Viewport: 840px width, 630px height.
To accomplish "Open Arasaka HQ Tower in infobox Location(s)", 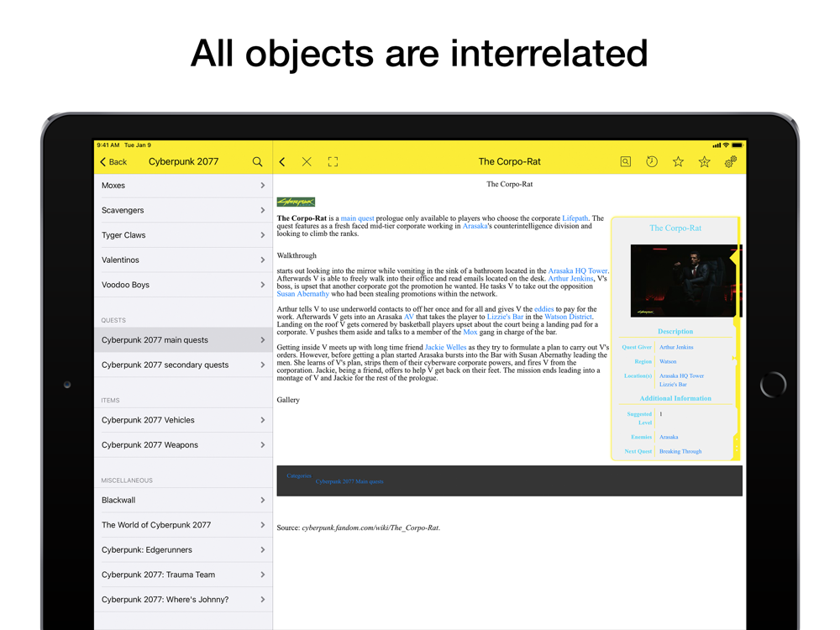I will pyautogui.click(x=681, y=376).
